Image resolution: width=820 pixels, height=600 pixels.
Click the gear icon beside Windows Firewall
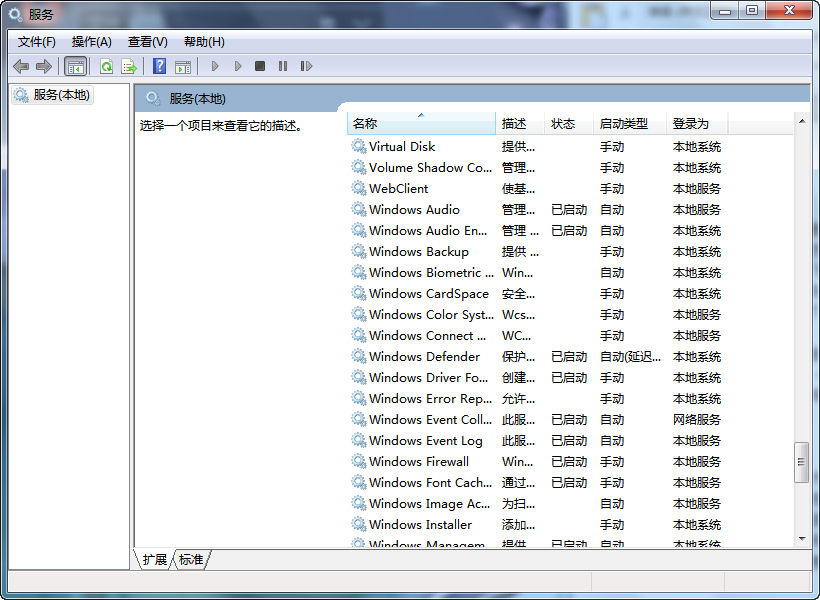pos(358,461)
